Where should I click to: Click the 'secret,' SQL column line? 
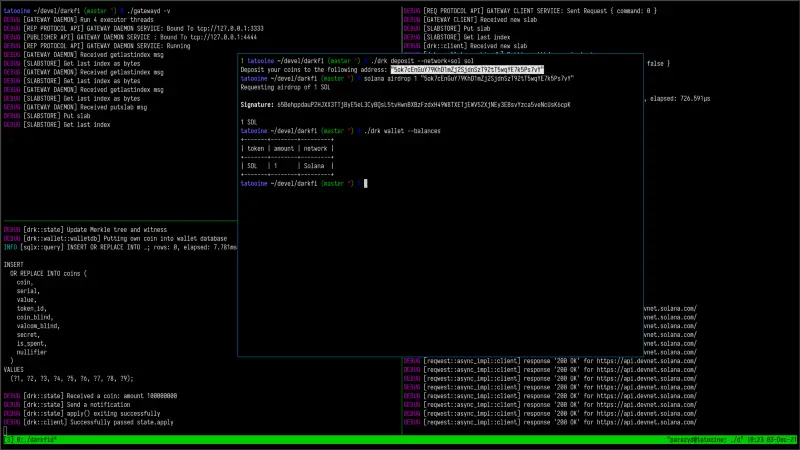[28, 335]
